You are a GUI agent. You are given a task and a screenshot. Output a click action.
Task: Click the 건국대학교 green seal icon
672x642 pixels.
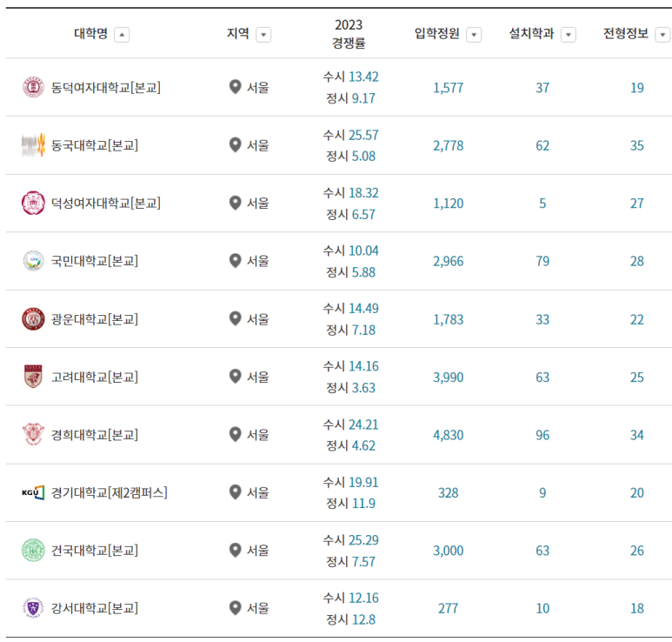coord(33,551)
